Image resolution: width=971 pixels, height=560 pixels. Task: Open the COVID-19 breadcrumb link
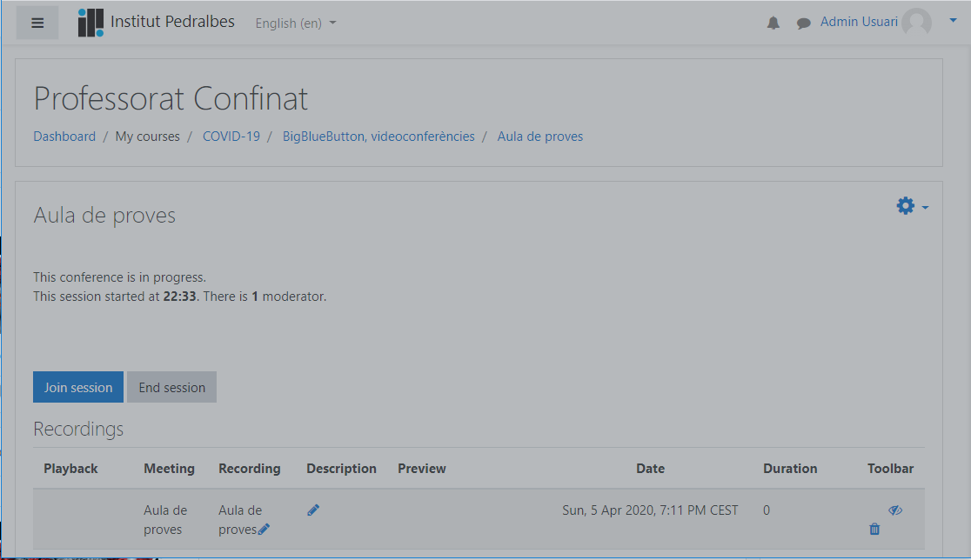pyautogui.click(x=231, y=137)
